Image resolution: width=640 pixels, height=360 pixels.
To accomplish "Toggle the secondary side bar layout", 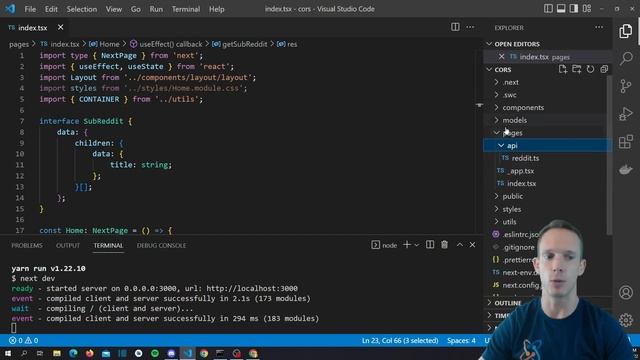I will [x=573, y=9].
